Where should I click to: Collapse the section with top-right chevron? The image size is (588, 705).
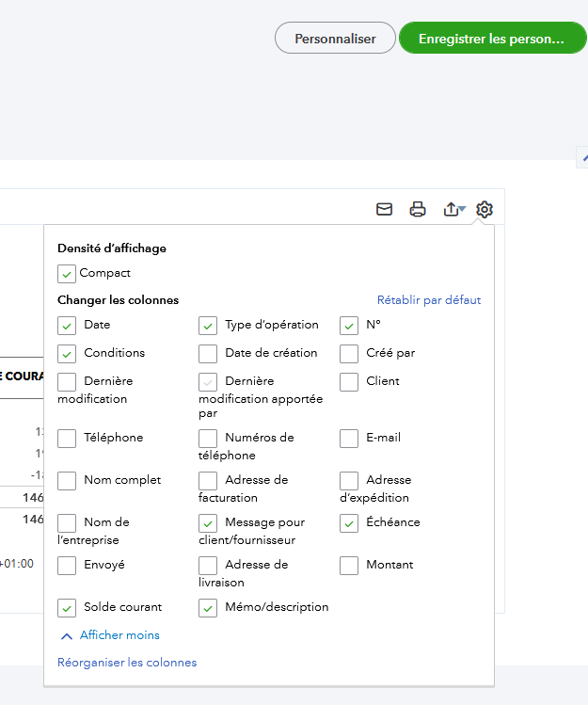pos(583,157)
